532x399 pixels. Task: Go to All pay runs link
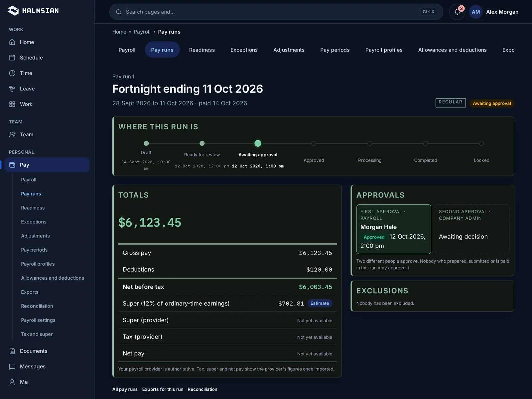click(125, 389)
